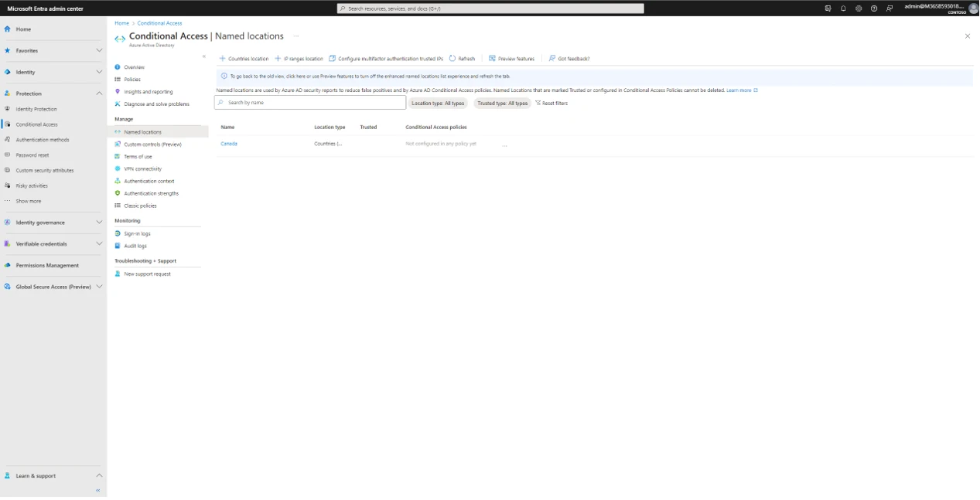Screen dimensions: 980x500
Task: Open the Trusted type filter dropdown
Action: coord(502,104)
